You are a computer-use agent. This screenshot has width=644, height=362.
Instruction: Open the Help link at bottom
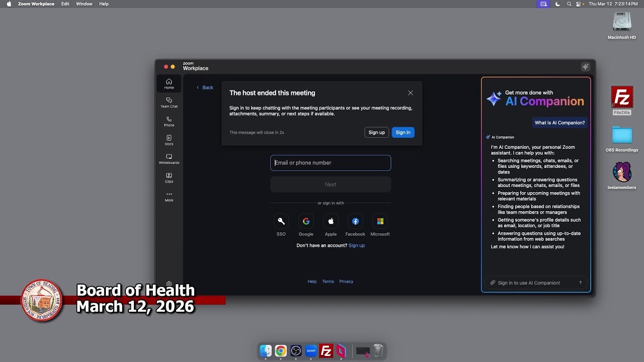pos(312,282)
